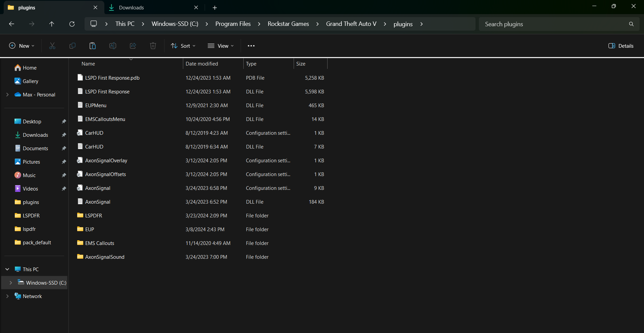Viewport: 644px width, 333px height.
Task: Click the Share icon in toolbar
Action: pyautogui.click(x=133, y=46)
